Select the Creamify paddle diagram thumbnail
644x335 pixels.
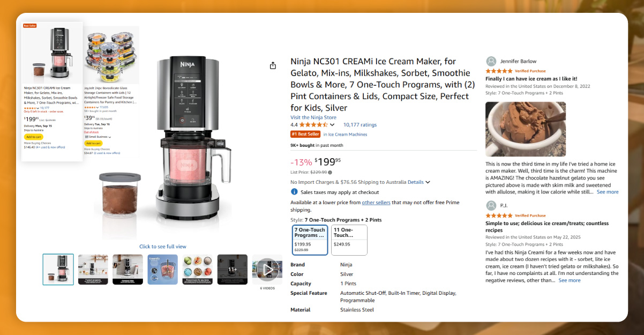(x=162, y=269)
